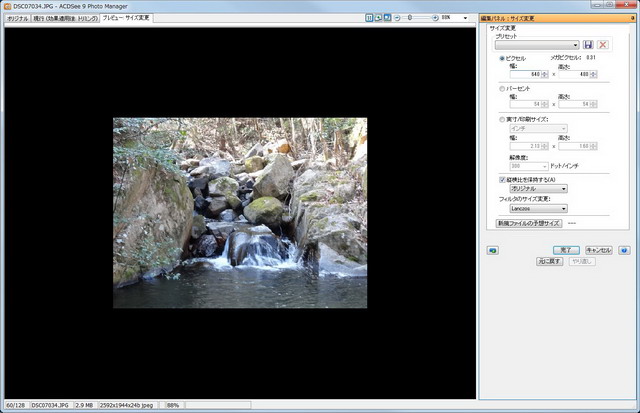Select the パーセント radio button

(x=502, y=89)
